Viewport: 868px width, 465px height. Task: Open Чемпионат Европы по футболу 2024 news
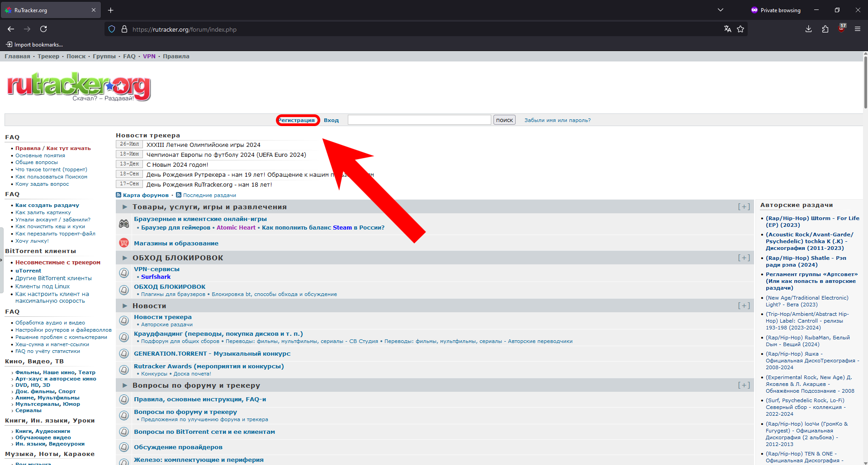[226, 155]
